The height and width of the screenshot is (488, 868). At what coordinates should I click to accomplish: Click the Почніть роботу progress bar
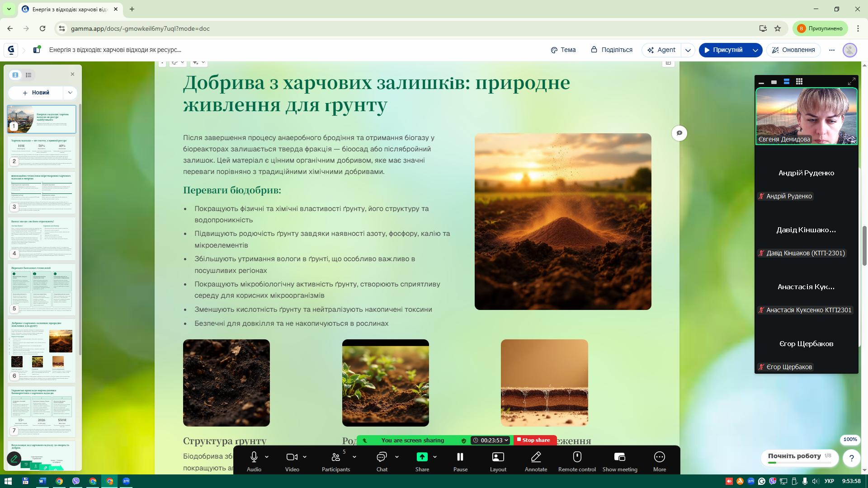point(799,463)
